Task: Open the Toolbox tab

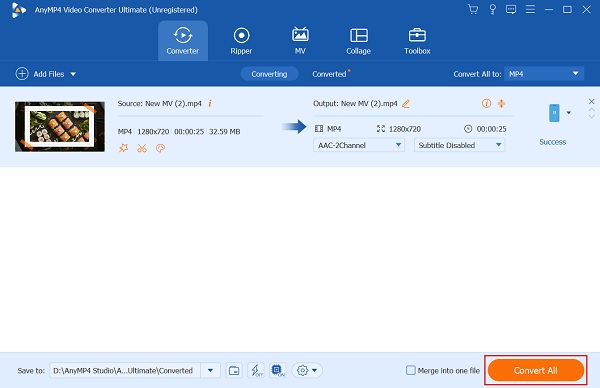Action: click(417, 41)
